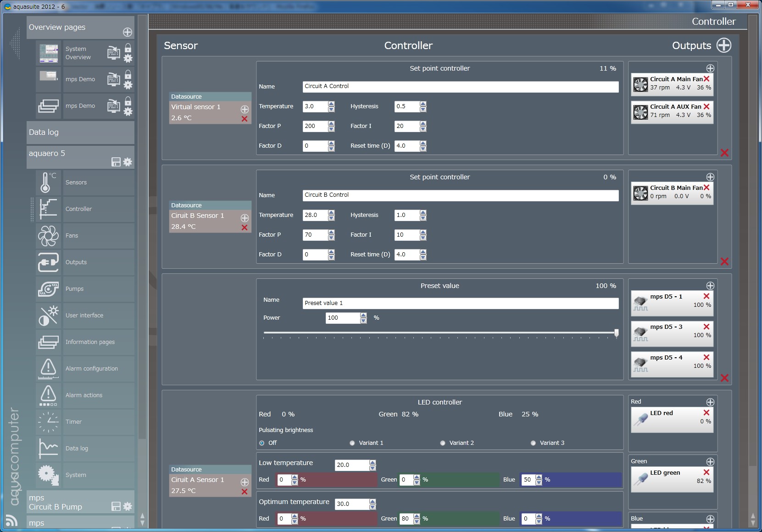The width and height of the screenshot is (762, 532).
Task: Open the User interface menu item
Action: tap(84, 316)
